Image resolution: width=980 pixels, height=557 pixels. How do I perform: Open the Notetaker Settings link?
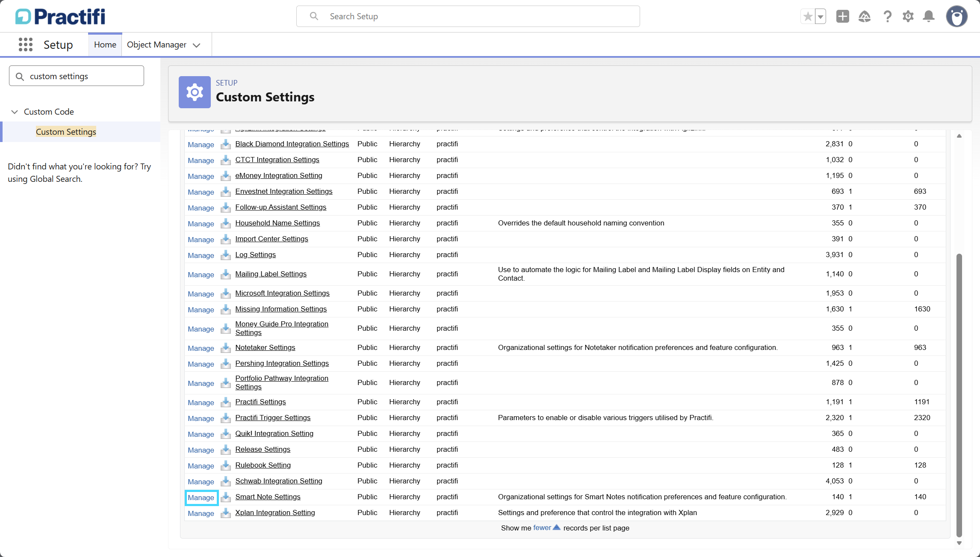click(x=265, y=347)
